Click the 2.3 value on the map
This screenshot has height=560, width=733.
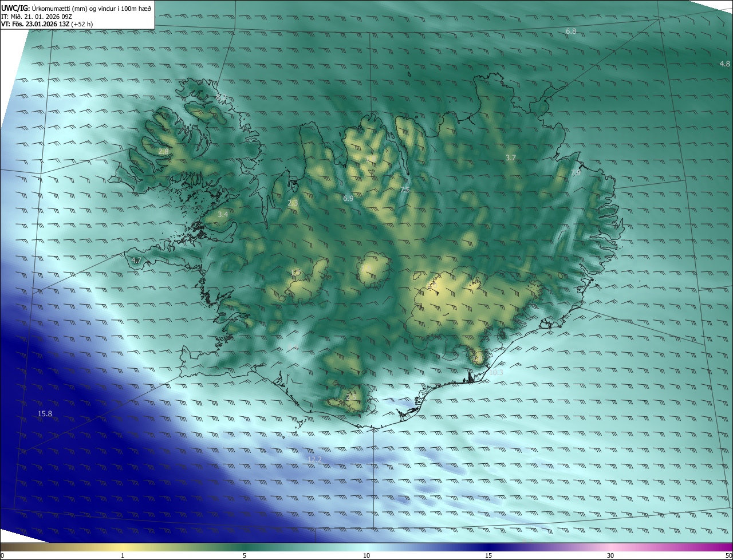[293, 203]
